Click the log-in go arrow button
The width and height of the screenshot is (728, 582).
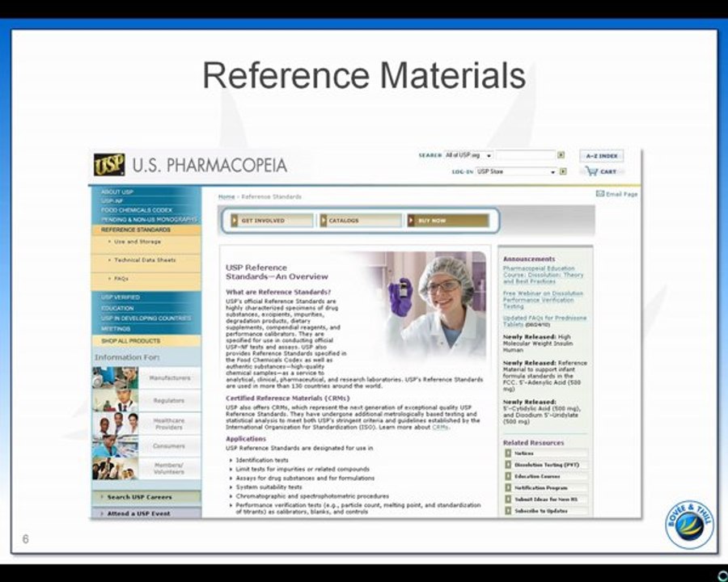pyautogui.click(x=563, y=171)
